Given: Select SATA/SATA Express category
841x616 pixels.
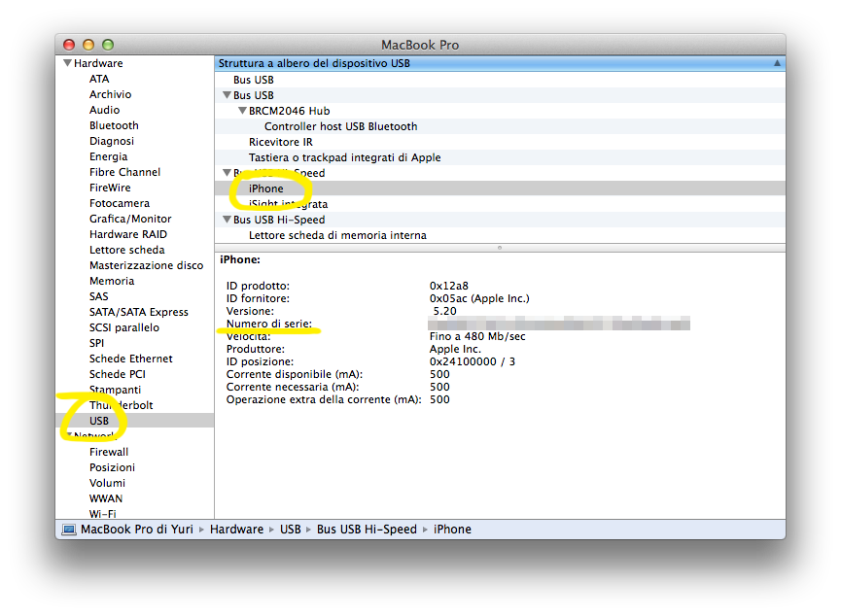Looking at the screenshot, I should [x=139, y=312].
